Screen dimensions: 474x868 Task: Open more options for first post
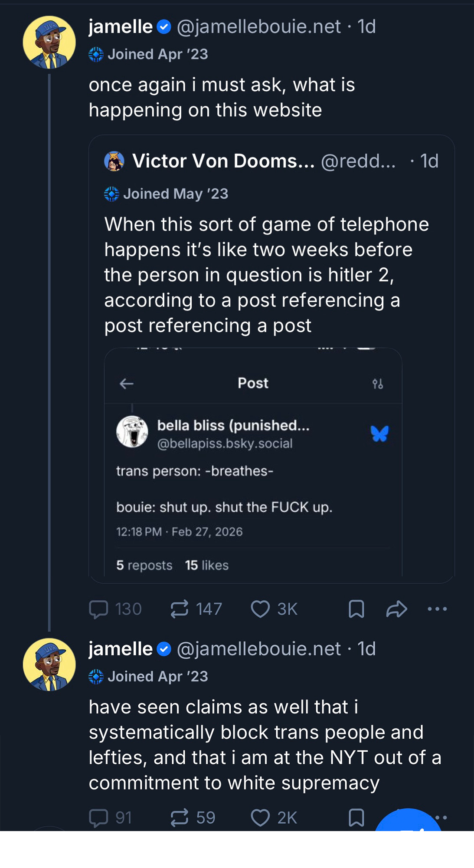pyautogui.click(x=437, y=609)
